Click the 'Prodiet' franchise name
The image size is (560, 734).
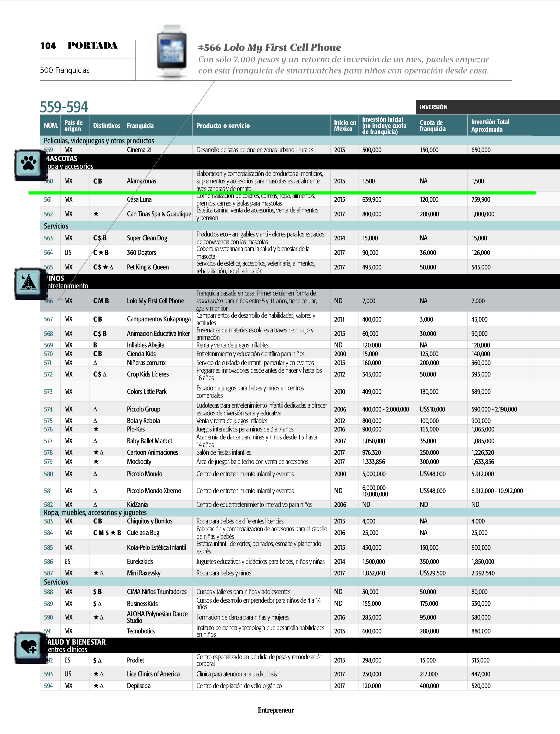[135, 660]
